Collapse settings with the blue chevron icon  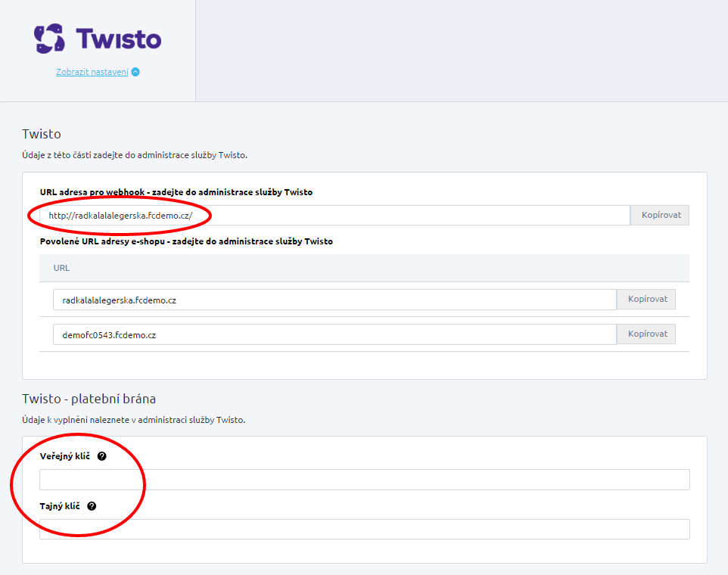[x=135, y=72]
